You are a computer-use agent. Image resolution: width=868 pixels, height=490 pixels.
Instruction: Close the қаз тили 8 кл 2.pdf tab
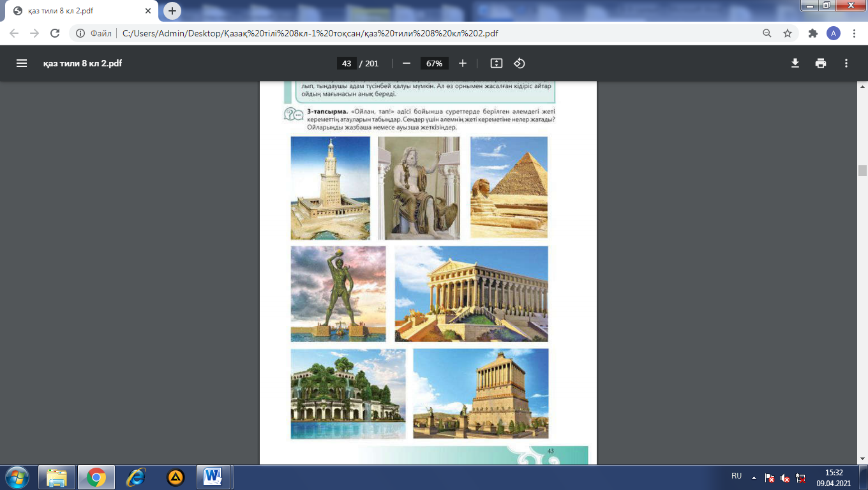coord(147,11)
